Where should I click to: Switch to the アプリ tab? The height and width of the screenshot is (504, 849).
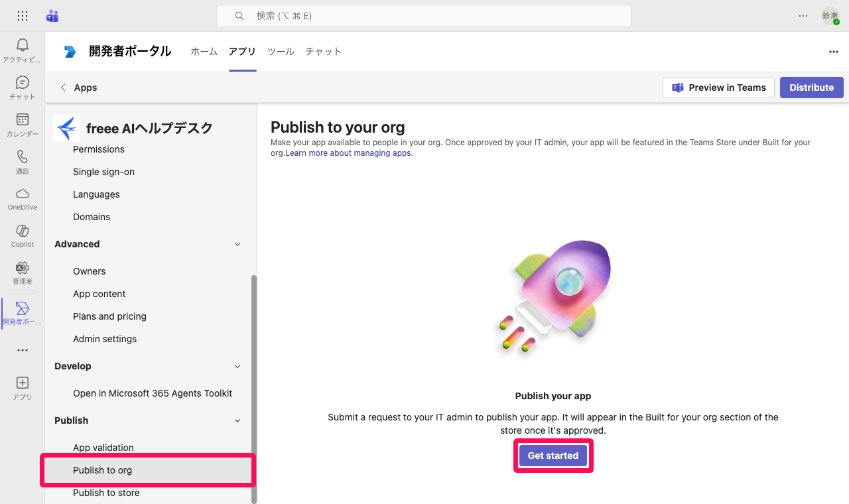pos(242,52)
